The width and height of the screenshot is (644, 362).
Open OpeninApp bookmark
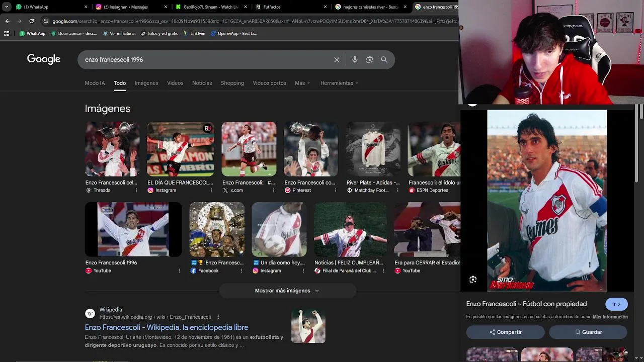[233, 34]
